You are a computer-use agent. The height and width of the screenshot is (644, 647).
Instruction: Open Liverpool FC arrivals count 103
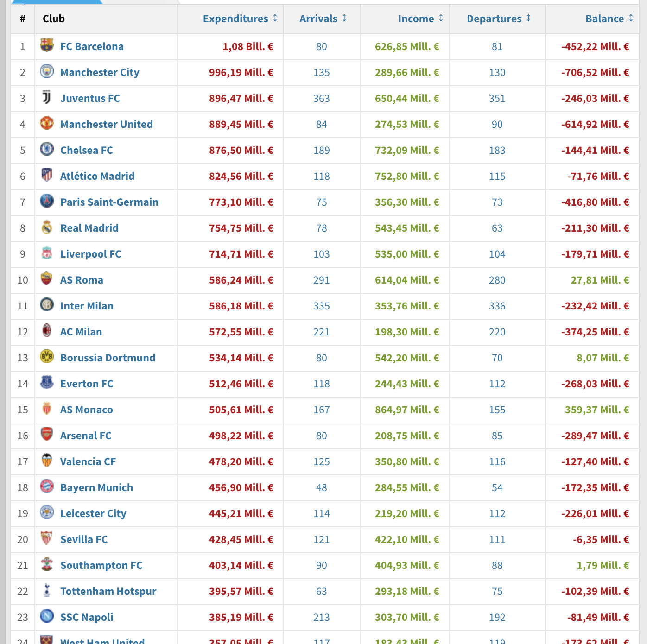click(x=322, y=254)
